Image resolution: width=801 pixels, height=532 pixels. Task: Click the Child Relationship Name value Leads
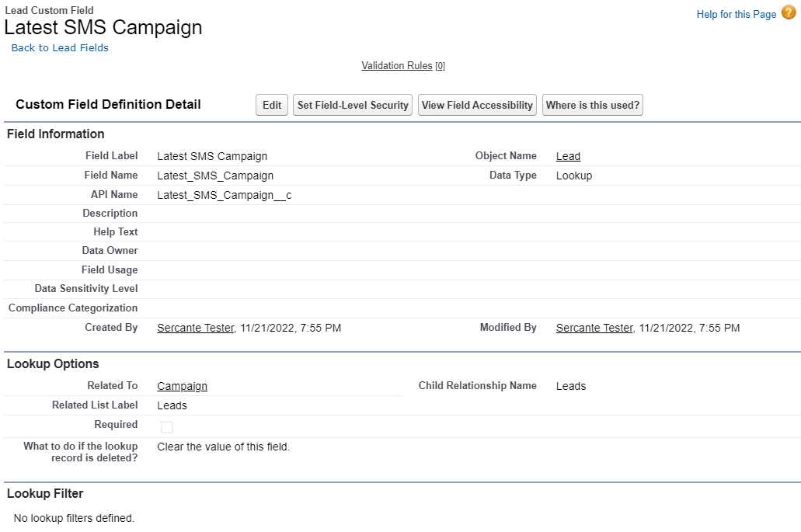tap(571, 386)
